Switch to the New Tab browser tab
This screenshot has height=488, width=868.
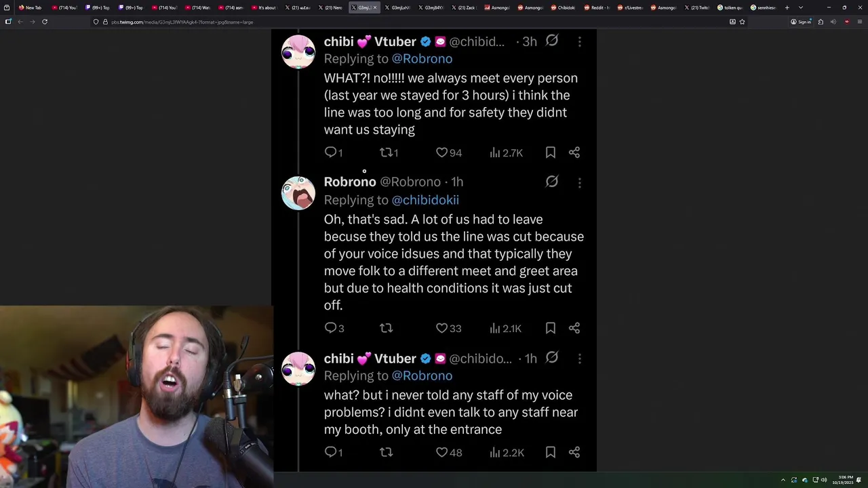31,7
